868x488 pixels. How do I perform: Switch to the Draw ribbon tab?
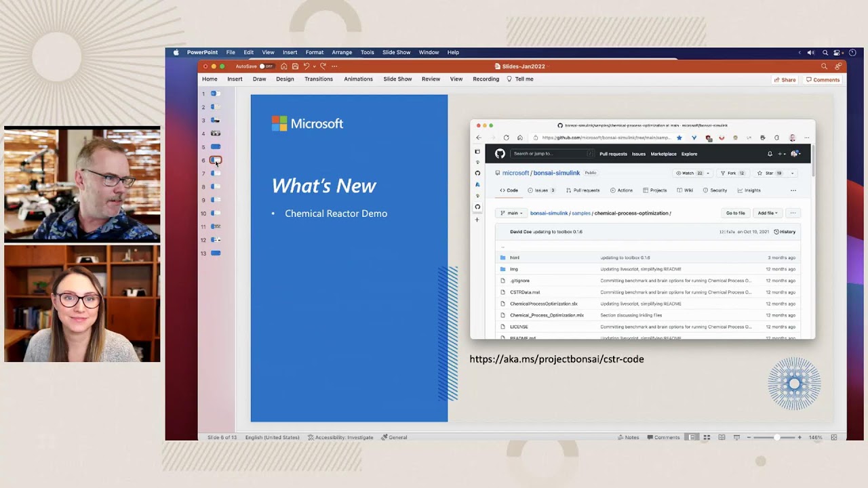coord(259,79)
